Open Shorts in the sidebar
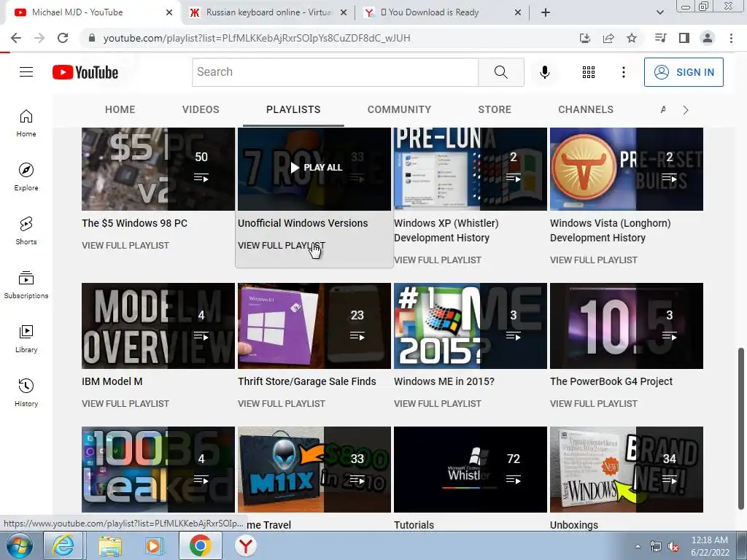This screenshot has height=560, width=747. tap(26, 231)
